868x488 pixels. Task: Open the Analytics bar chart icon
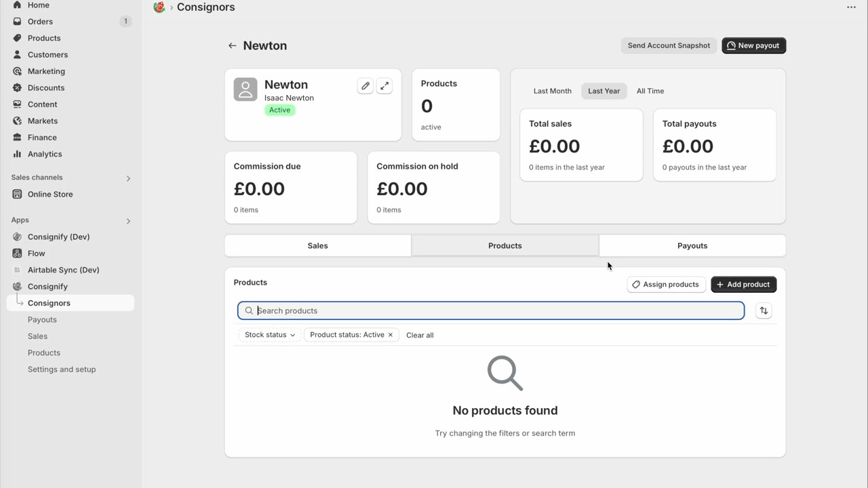click(x=17, y=154)
